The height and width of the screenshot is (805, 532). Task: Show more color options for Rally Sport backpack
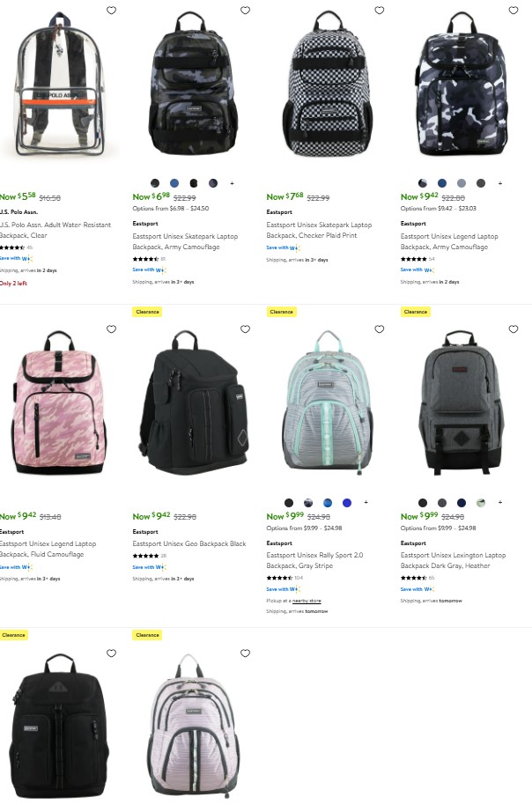[x=366, y=503]
